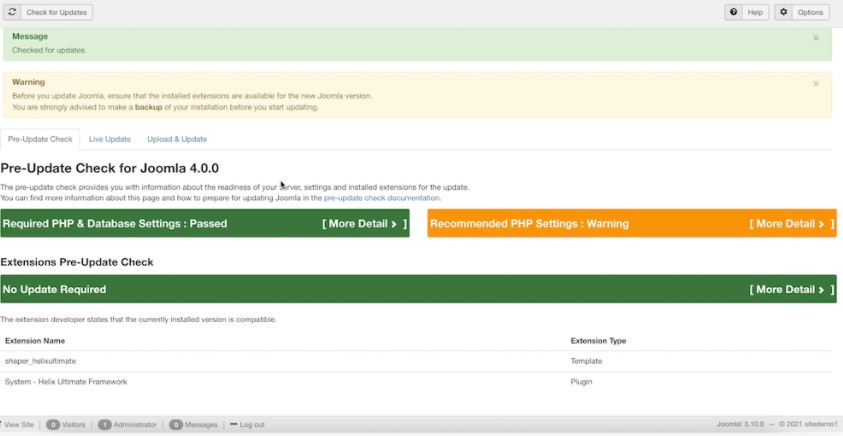The width and height of the screenshot is (843, 436).
Task: Switch to the Live Update tab
Action: click(x=110, y=139)
